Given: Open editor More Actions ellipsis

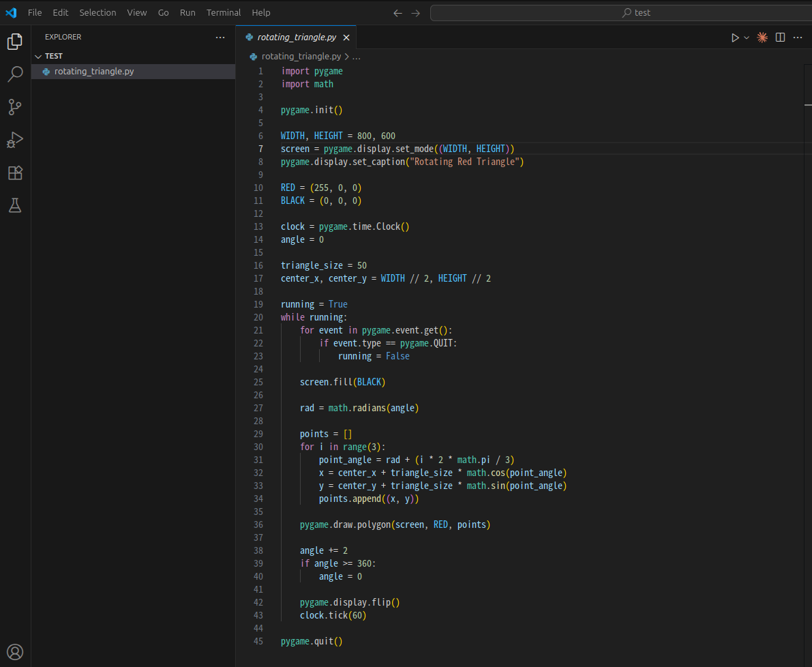Looking at the screenshot, I should click(x=798, y=38).
